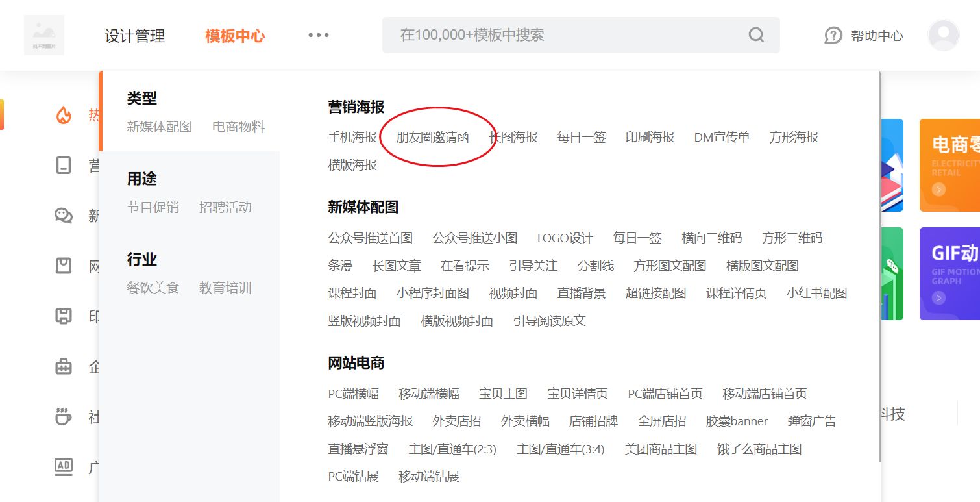The height and width of the screenshot is (502, 980).
Task: Open the three-dots more menu
Action: [319, 35]
